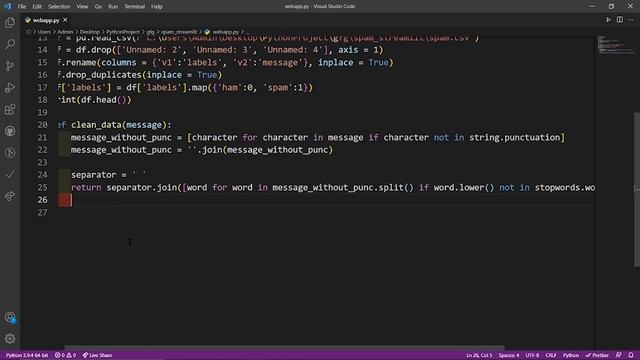The height and width of the screenshot is (360, 640).
Task: Open the File menu
Action: [x=22, y=7]
